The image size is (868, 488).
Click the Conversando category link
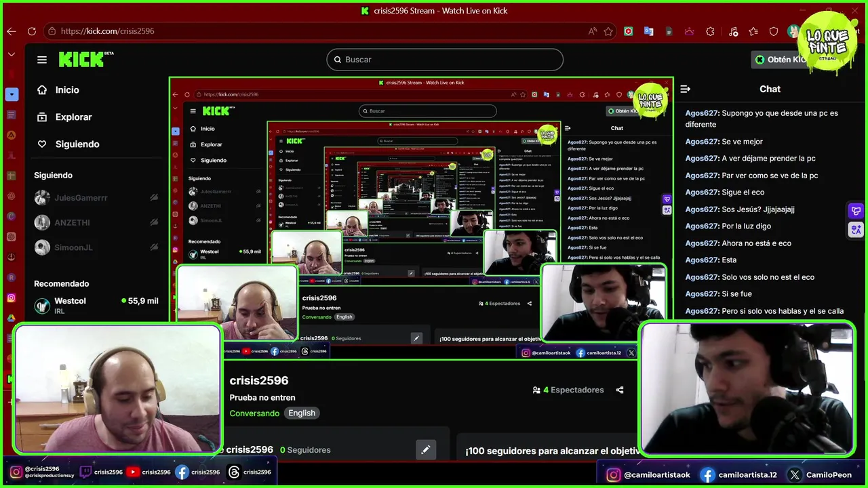pos(254,413)
